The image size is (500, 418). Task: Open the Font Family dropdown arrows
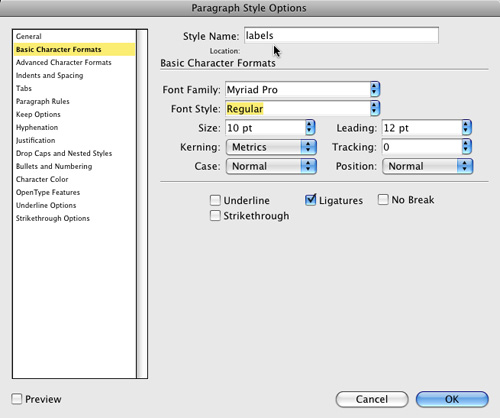[375, 89]
